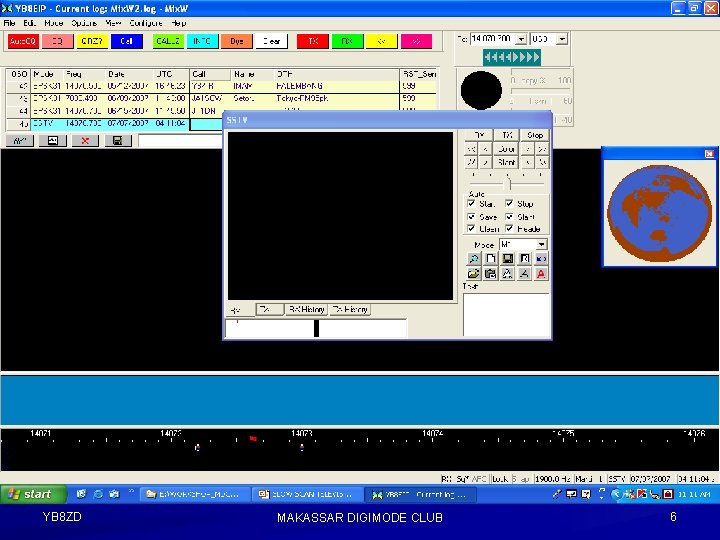Click the blue Call macro button
The width and height of the screenshot is (720, 540).
pos(127,41)
